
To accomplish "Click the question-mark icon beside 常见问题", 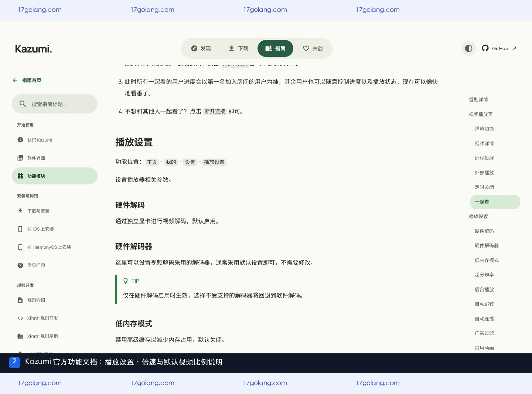I will [x=20, y=265].
